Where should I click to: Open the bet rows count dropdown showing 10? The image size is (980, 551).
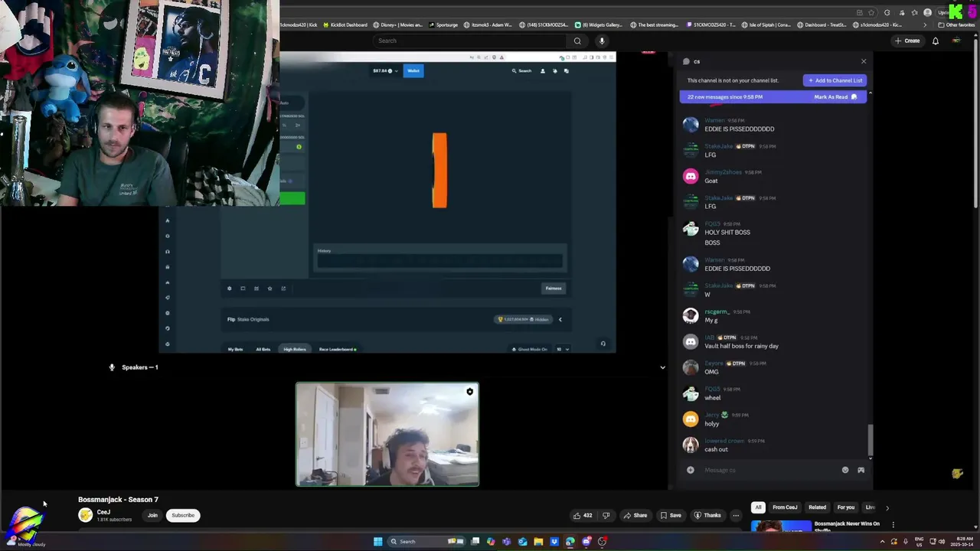[563, 349]
